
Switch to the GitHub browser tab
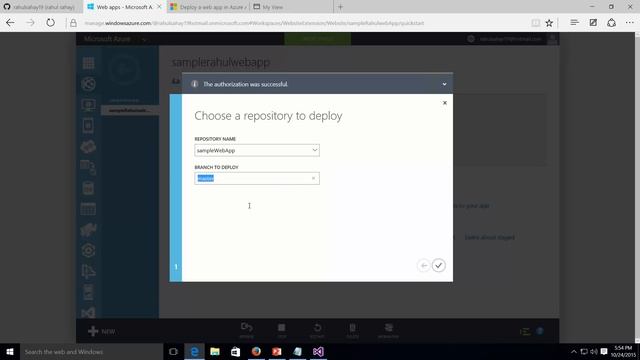(x=41, y=7)
